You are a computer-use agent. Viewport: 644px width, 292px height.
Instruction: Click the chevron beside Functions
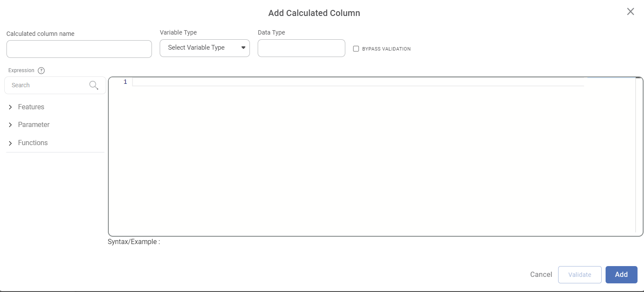[10, 143]
